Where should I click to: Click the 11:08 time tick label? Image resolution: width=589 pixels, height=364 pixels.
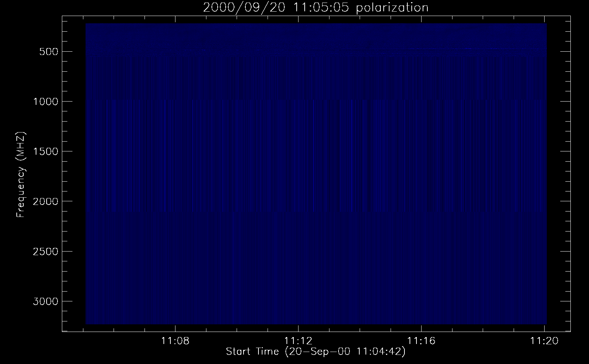pyautogui.click(x=175, y=341)
